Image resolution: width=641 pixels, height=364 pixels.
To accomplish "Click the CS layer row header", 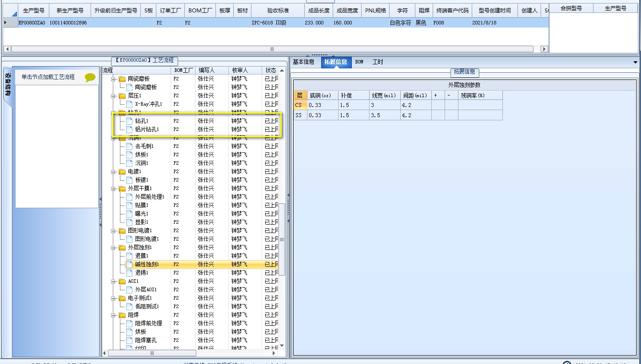I will click(300, 105).
